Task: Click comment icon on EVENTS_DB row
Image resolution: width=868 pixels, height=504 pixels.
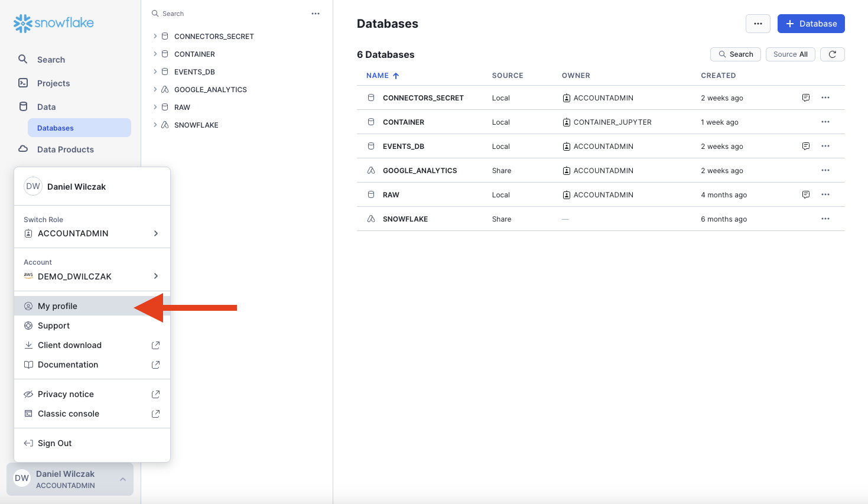Action: pyautogui.click(x=805, y=147)
